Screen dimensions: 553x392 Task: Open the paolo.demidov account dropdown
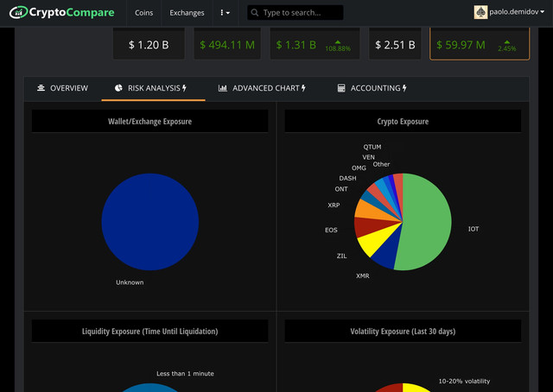tap(517, 12)
